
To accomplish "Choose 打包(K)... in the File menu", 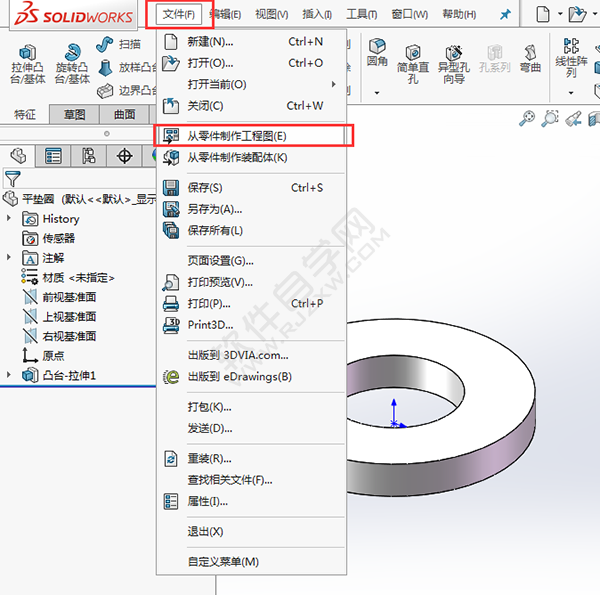I will [x=251, y=407].
